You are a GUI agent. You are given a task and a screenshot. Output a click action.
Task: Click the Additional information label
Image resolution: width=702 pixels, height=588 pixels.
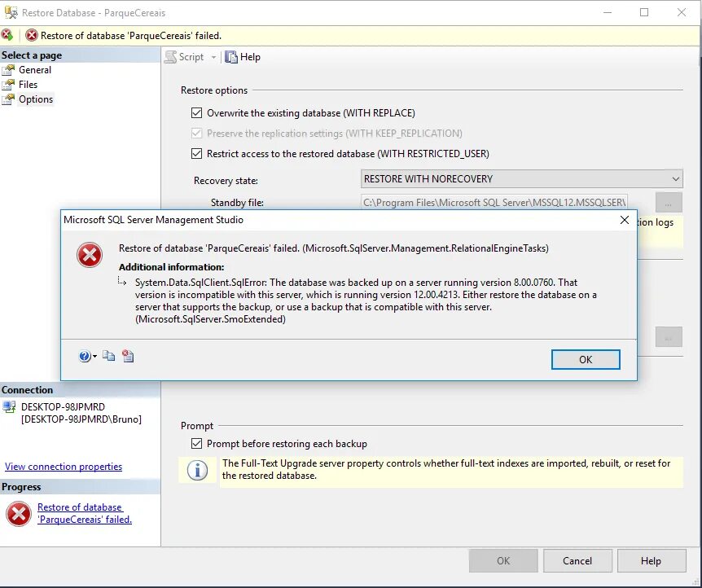[x=172, y=267]
